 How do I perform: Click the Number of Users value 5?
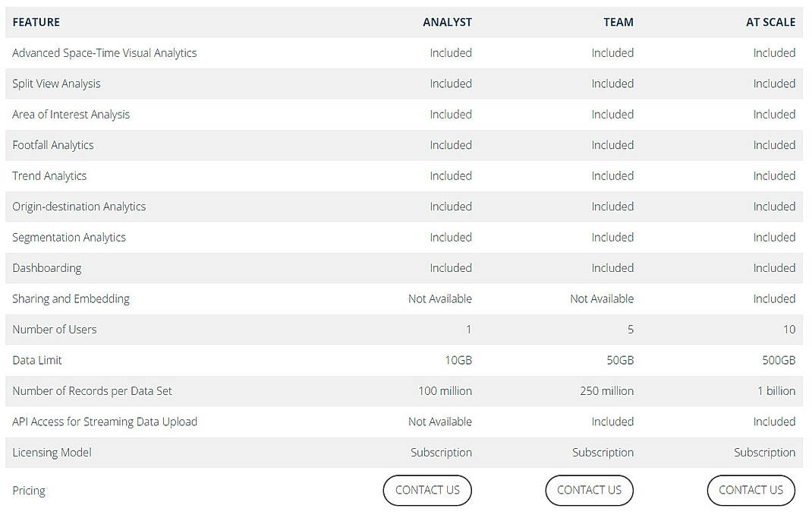tap(630, 329)
